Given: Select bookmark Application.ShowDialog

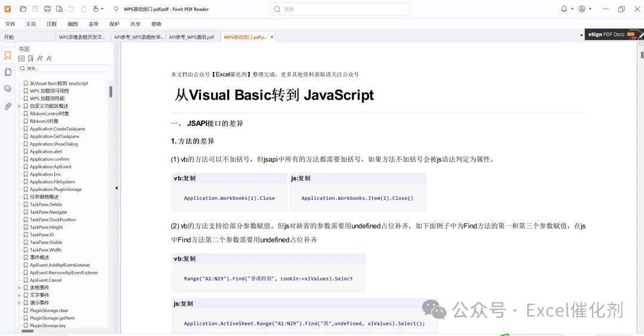Looking at the screenshot, I should click(54, 144).
